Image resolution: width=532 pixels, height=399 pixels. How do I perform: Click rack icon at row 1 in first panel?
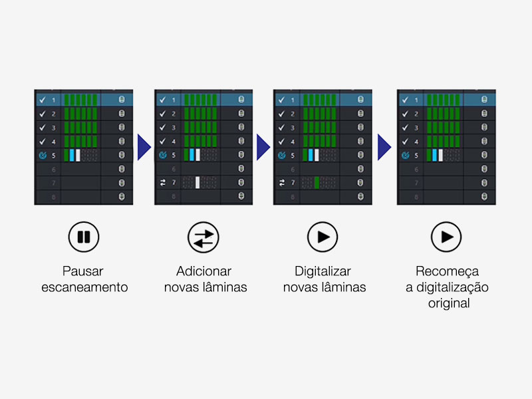(122, 100)
